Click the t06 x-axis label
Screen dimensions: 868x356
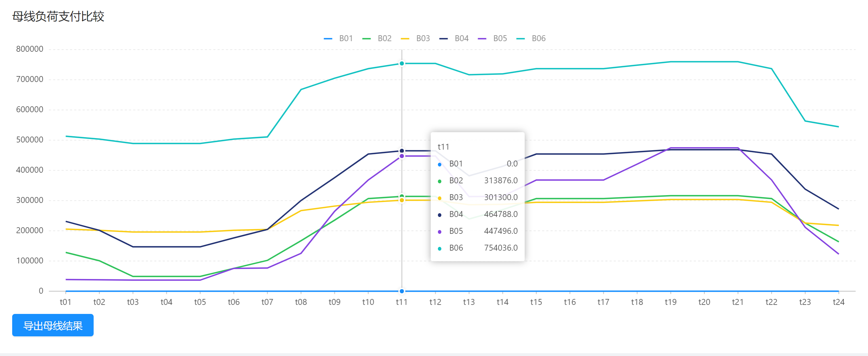[x=233, y=302]
